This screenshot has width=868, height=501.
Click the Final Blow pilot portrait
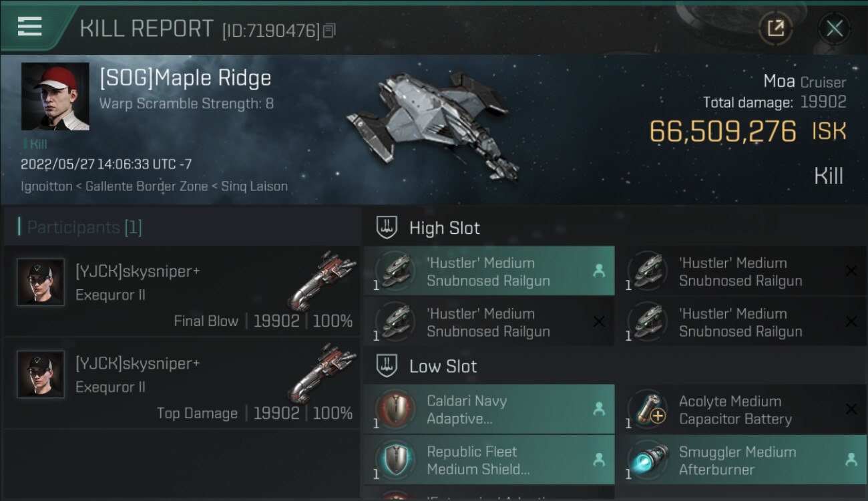pos(41,283)
